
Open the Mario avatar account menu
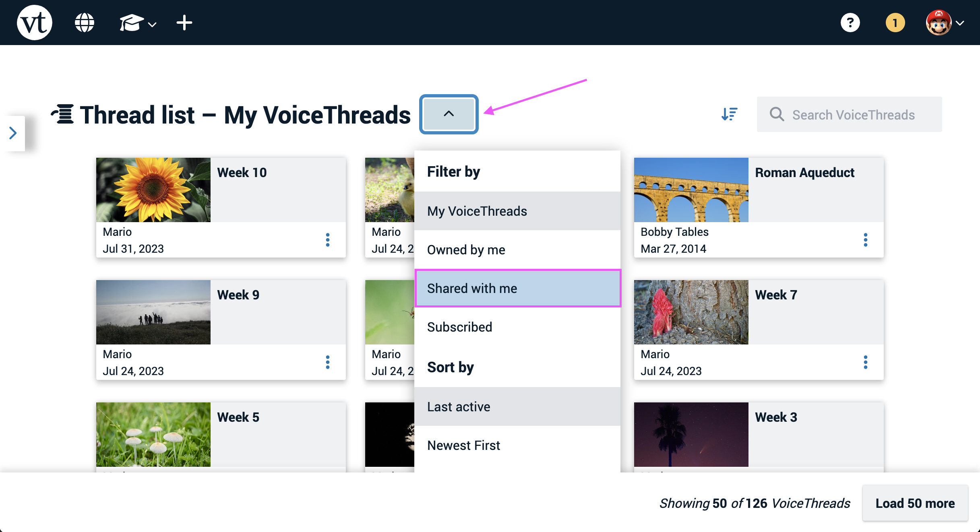(x=945, y=23)
